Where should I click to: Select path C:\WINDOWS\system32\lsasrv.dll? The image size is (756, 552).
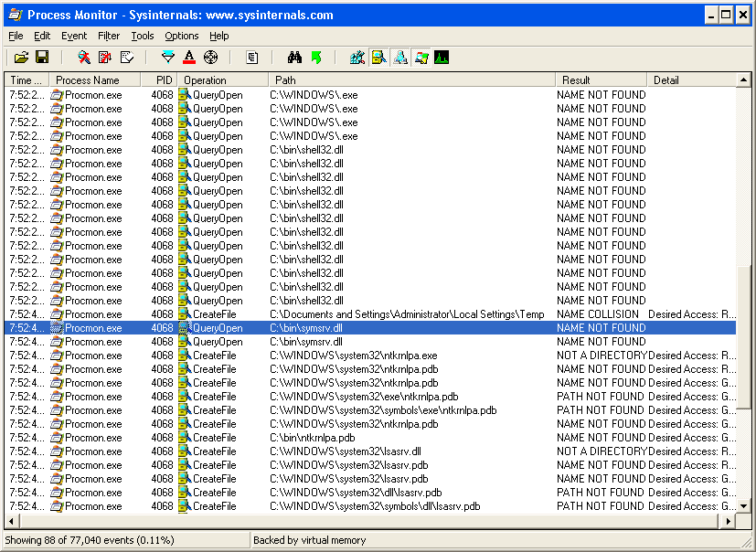tap(346, 451)
